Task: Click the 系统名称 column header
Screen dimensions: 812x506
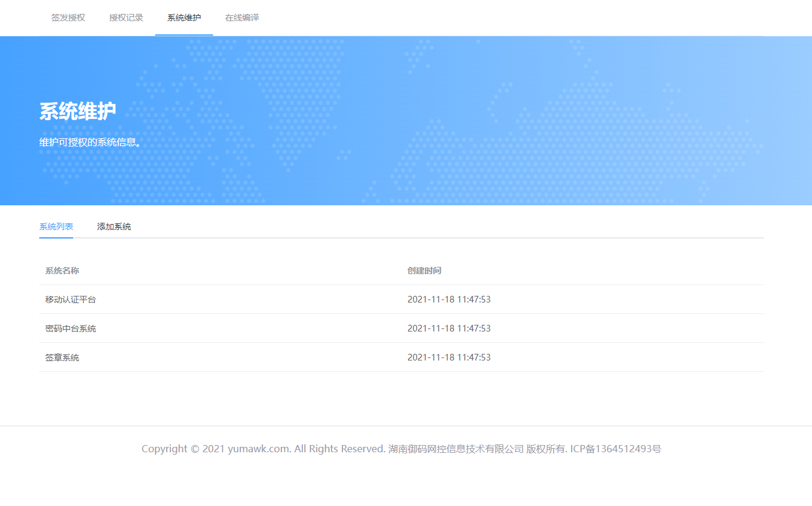Action: (x=62, y=271)
